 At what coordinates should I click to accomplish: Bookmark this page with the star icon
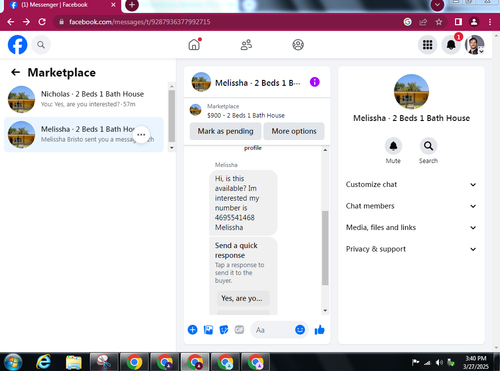(x=439, y=22)
